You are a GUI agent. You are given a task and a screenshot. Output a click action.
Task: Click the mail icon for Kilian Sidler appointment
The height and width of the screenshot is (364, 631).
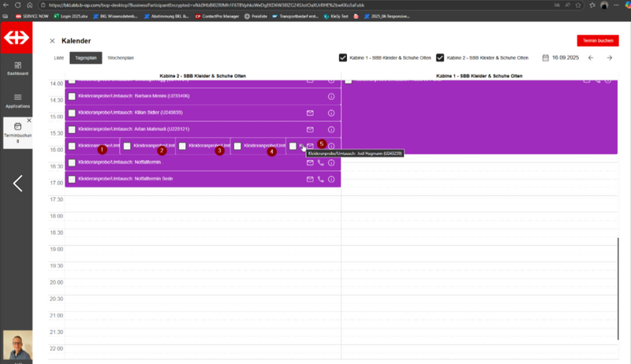[310, 113]
